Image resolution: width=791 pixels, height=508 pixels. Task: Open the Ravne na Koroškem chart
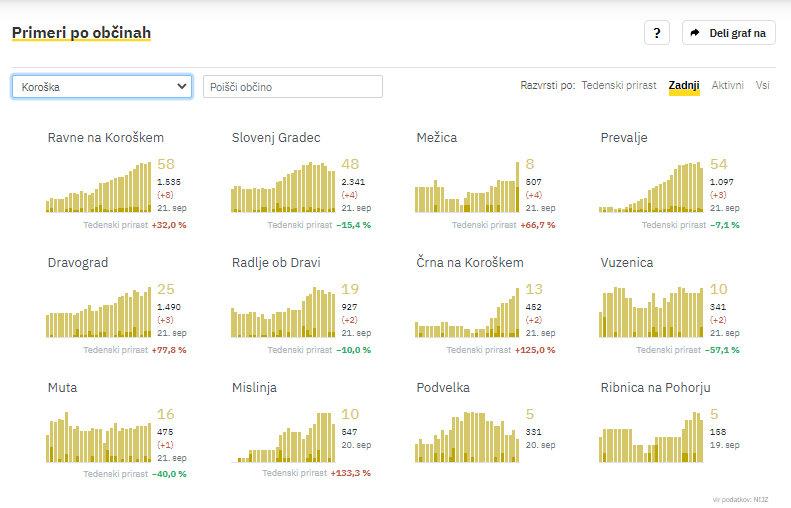coord(99,187)
